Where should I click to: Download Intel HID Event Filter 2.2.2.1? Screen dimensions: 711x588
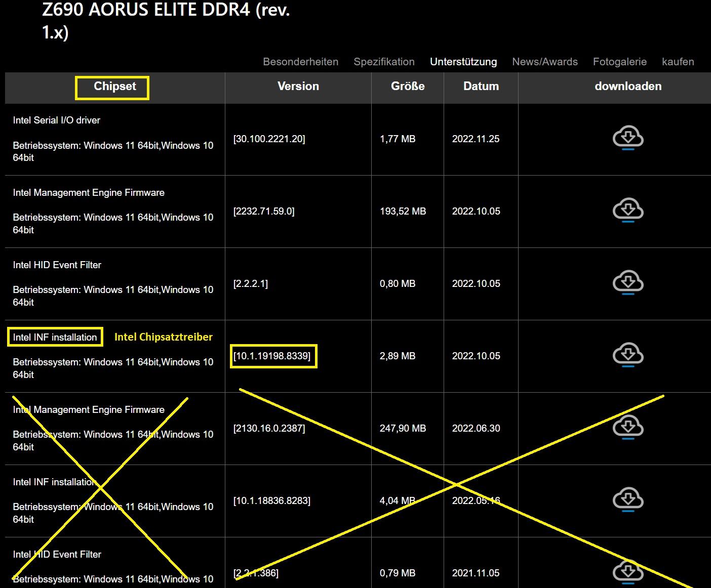coord(628,283)
